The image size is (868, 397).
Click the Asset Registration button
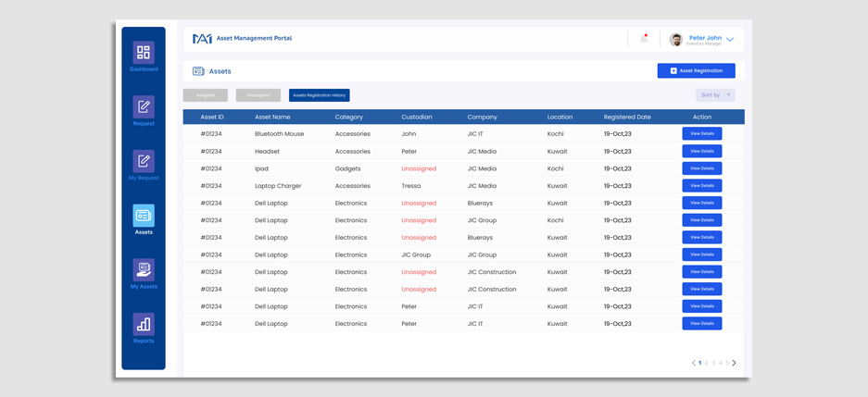point(696,70)
